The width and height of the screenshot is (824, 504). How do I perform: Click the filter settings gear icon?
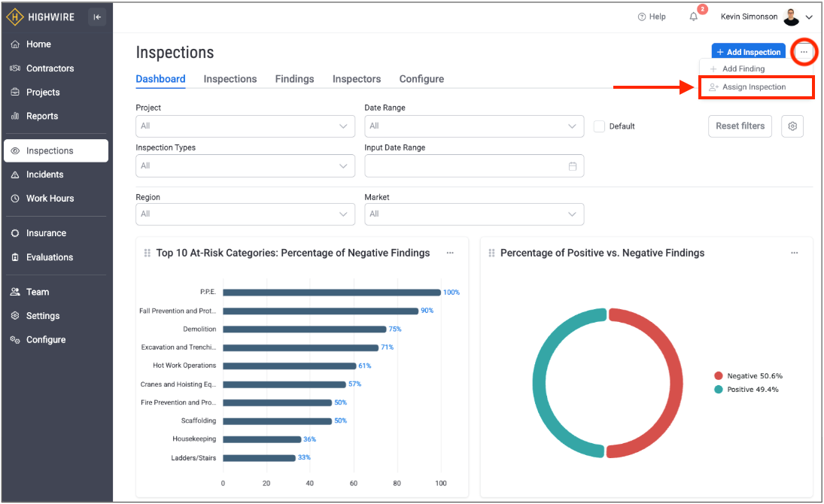(x=792, y=126)
